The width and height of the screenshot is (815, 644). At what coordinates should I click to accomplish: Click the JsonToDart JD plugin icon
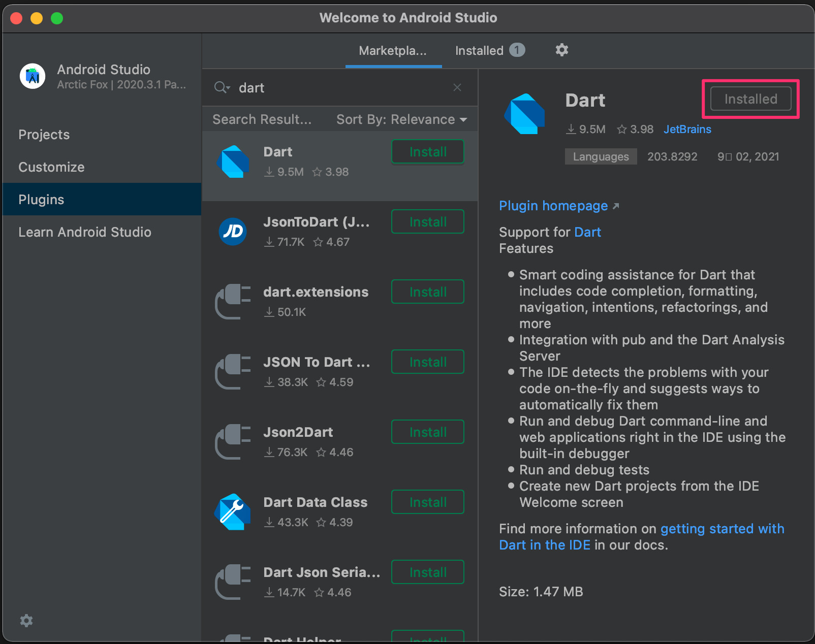(233, 232)
